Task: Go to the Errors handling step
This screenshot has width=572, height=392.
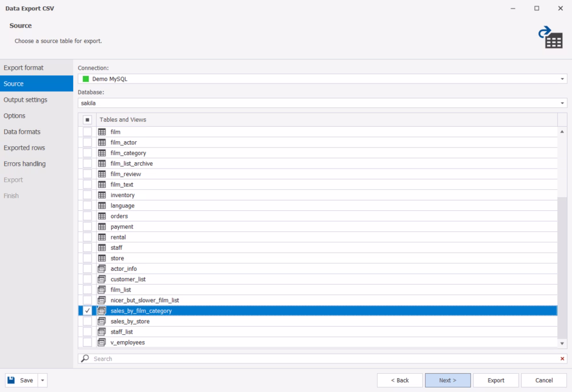Action: [37, 164]
